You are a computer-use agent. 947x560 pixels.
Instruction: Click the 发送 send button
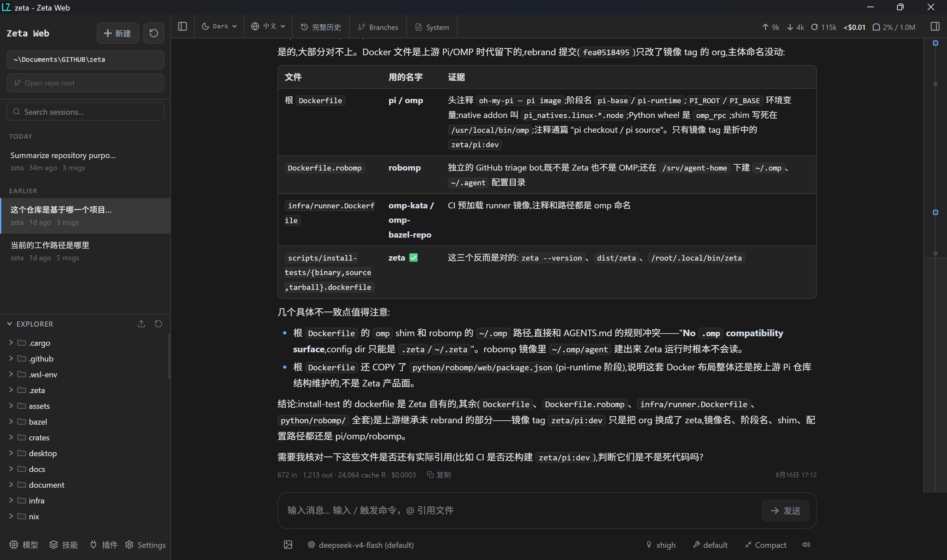[785, 511]
